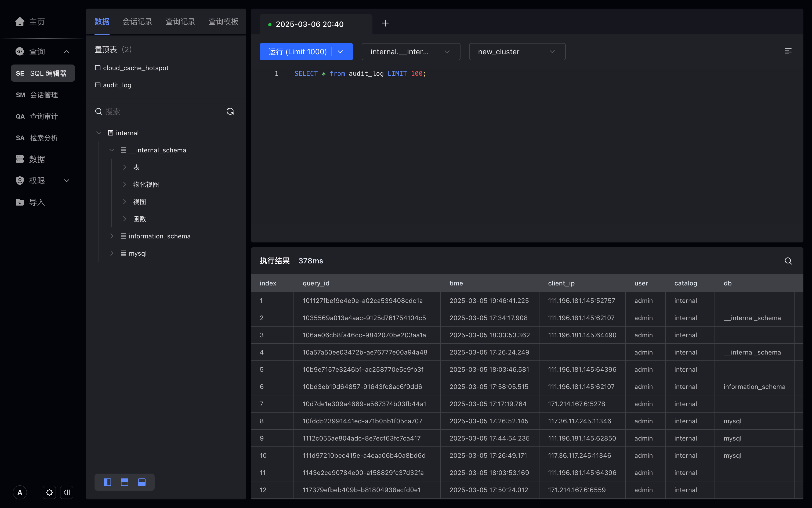Open 会话管理 in sidebar
The width and height of the screenshot is (812, 508).
pyautogui.click(x=43, y=95)
